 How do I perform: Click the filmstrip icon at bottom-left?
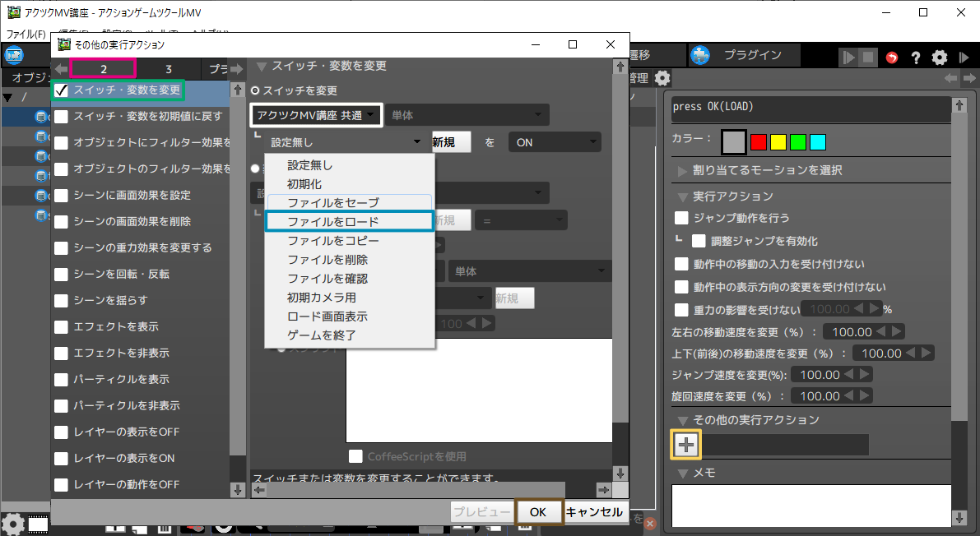coord(38,524)
